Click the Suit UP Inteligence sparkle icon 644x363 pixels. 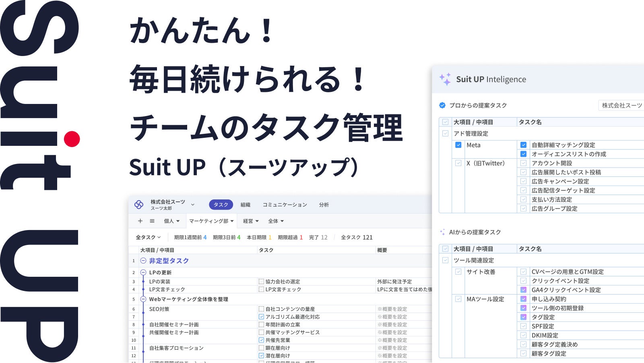tap(445, 79)
